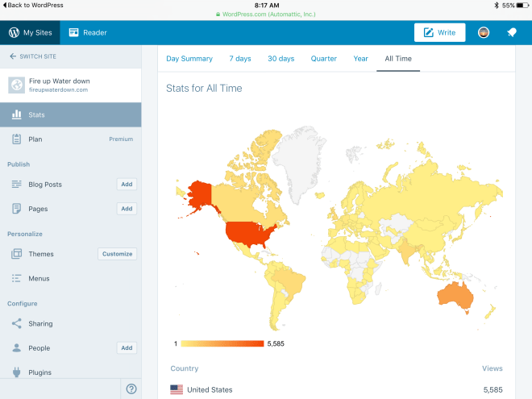Tap the WordPress.com address bar text
The image size is (532, 399).
tap(268, 15)
